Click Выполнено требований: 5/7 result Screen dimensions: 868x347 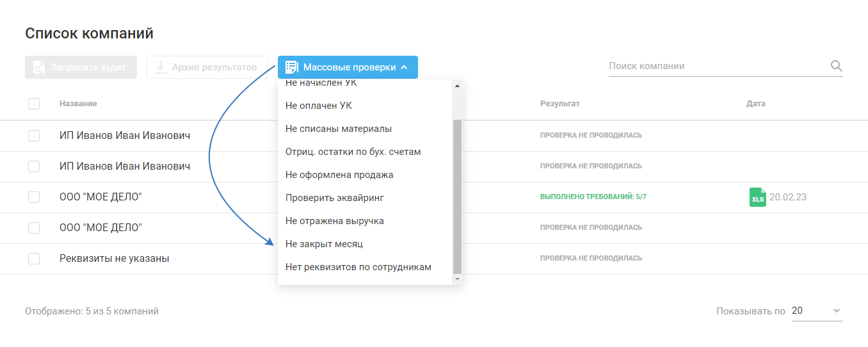593,197
